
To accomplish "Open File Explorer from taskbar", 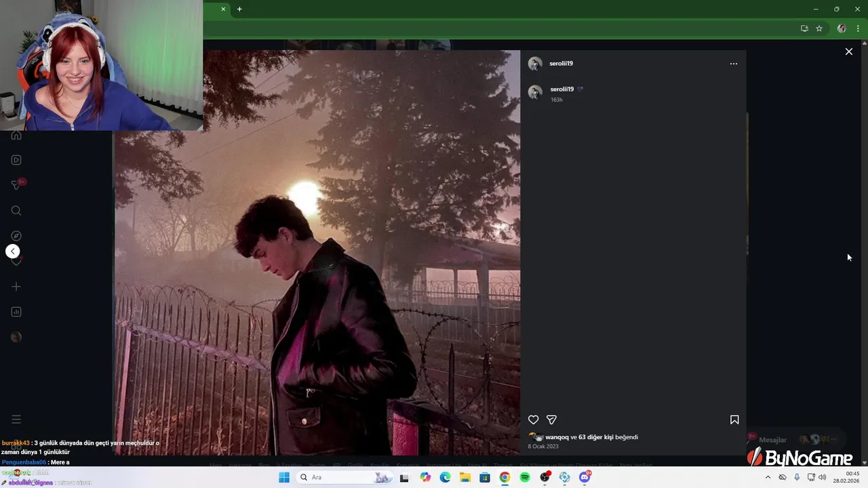I will tap(465, 477).
